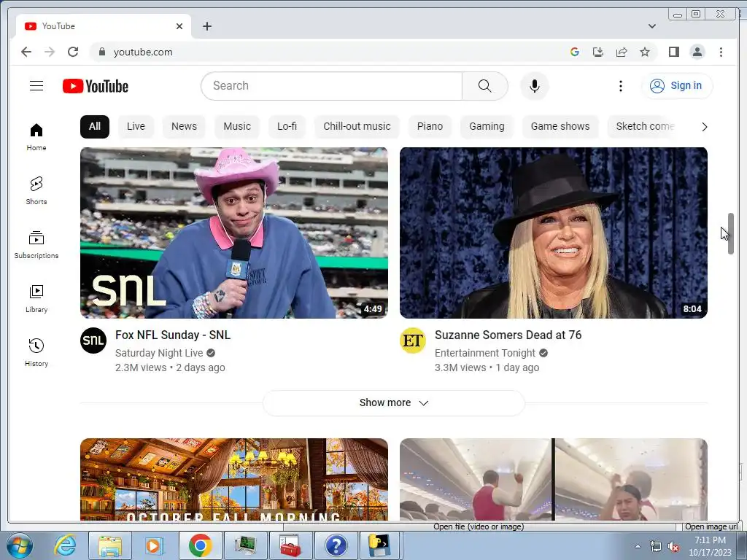Select the Piano filter chip

[430, 126]
